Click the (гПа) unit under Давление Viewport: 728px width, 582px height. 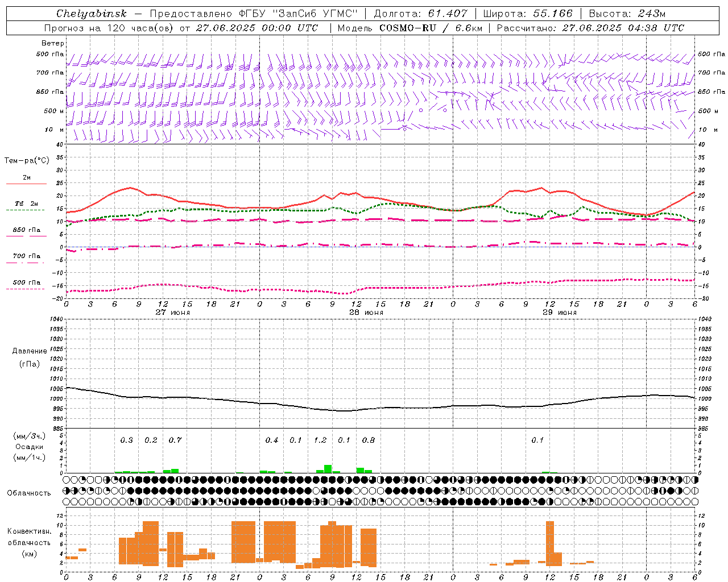point(30,364)
